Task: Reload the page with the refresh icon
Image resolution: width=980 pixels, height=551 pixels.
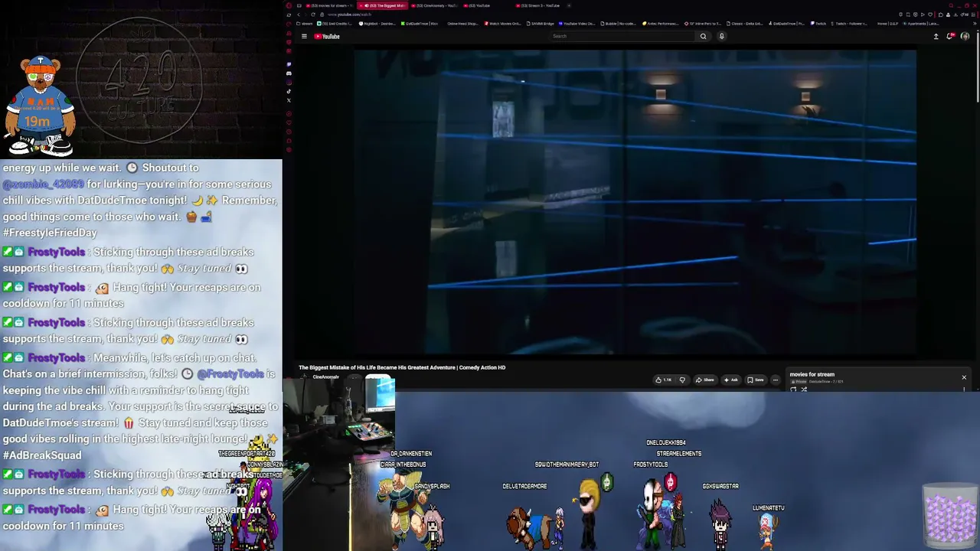Action: (x=312, y=15)
